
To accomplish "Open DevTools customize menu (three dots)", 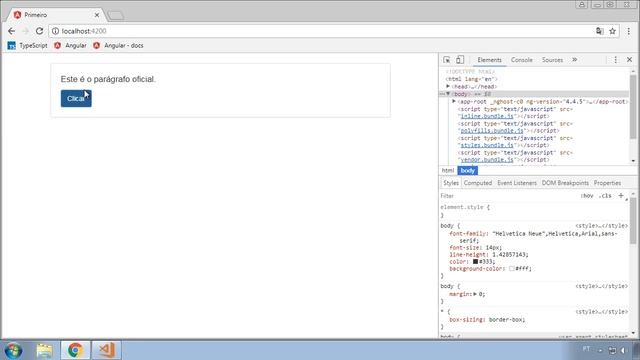I will coord(616,60).
